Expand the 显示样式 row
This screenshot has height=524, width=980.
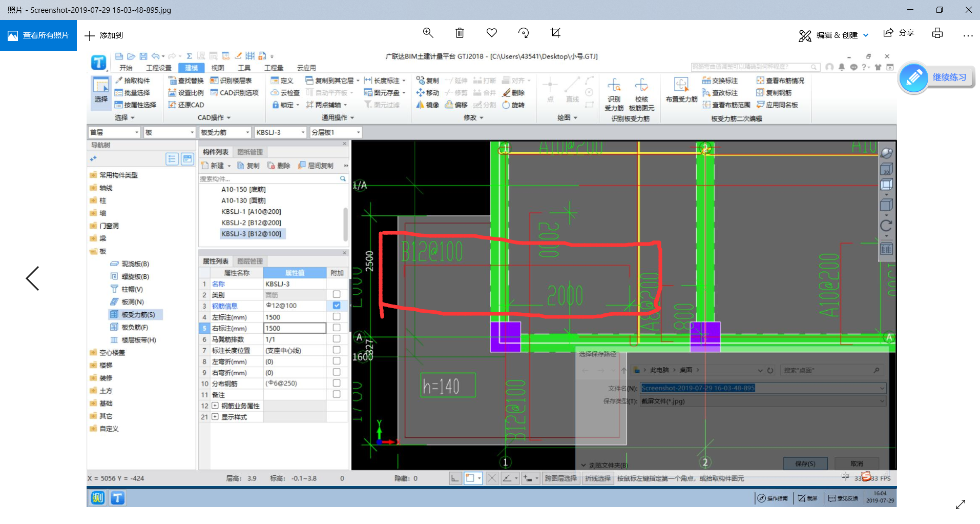pyautogui.click(x=215, y=417)
